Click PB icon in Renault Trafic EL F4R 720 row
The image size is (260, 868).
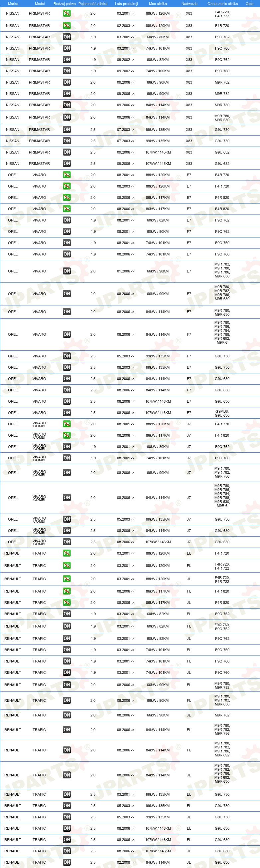tap(66, 553)
